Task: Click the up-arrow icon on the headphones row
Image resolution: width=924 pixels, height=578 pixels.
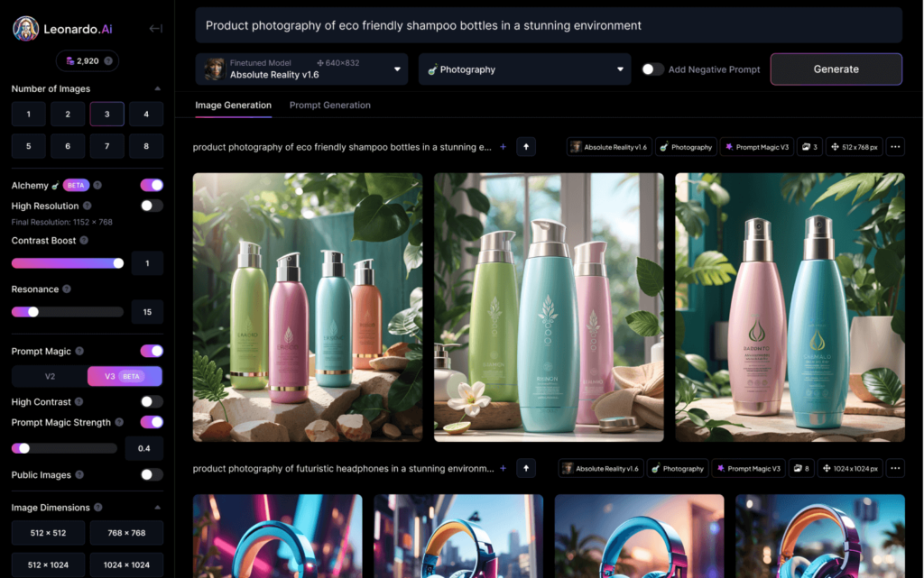Action: [526, 468]
